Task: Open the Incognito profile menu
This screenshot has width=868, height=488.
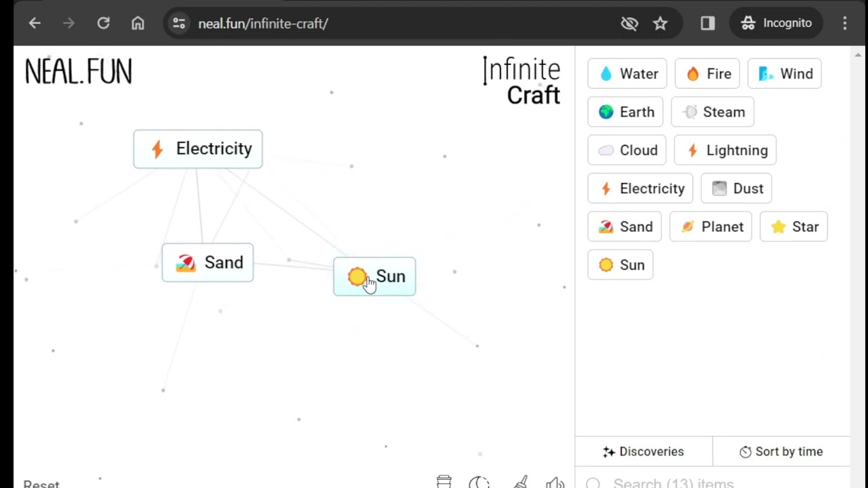Action: (x=776, y=23)
